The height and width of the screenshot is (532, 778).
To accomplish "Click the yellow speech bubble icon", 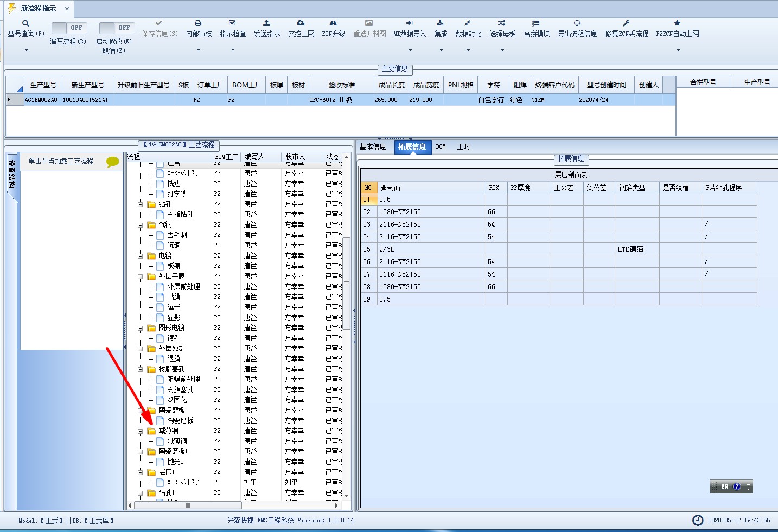I will 112,162.
